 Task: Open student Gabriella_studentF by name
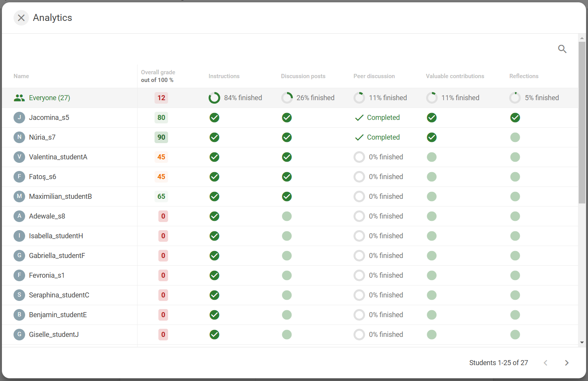(x=57, y=256)
